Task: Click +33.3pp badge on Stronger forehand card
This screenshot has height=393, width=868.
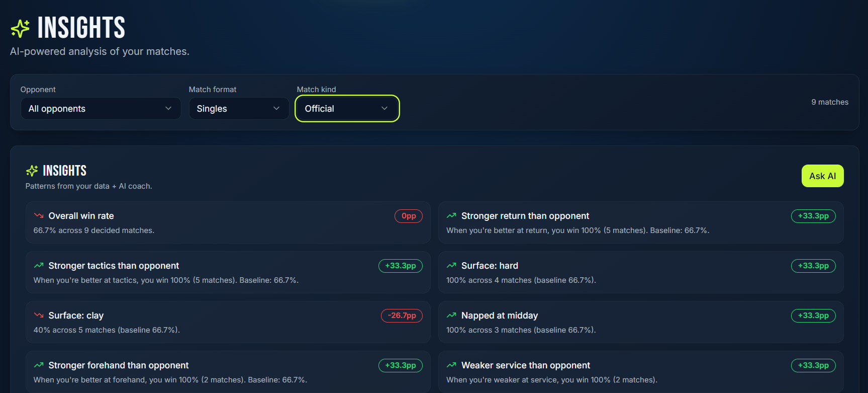Action: pos(401,365)
